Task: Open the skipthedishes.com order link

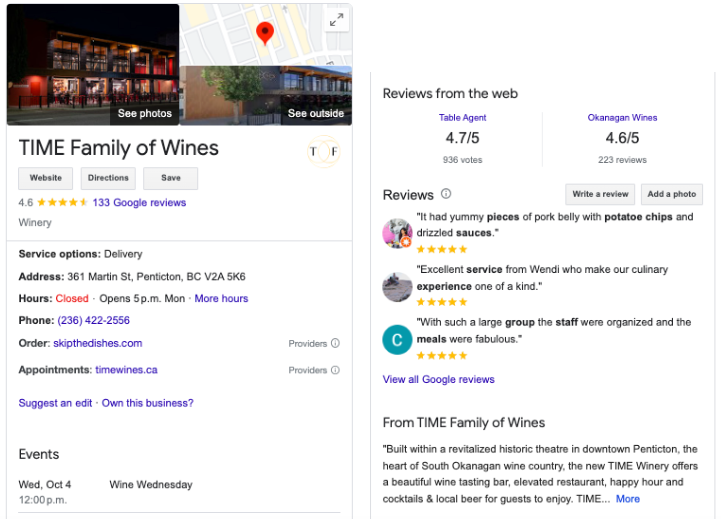Action: [97, 344]
